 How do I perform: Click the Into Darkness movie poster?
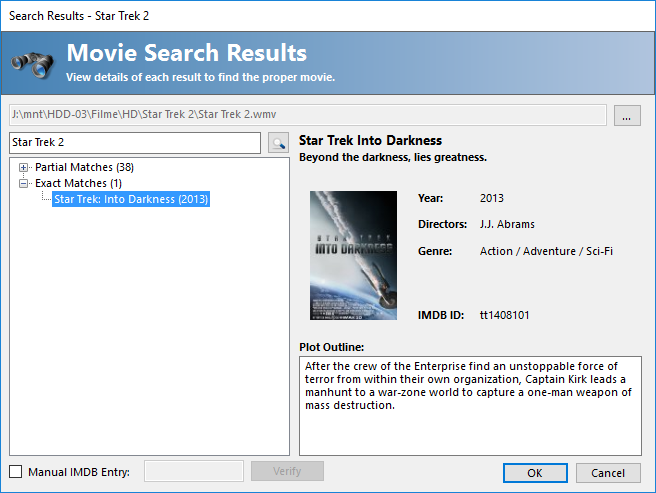point(354,255)
